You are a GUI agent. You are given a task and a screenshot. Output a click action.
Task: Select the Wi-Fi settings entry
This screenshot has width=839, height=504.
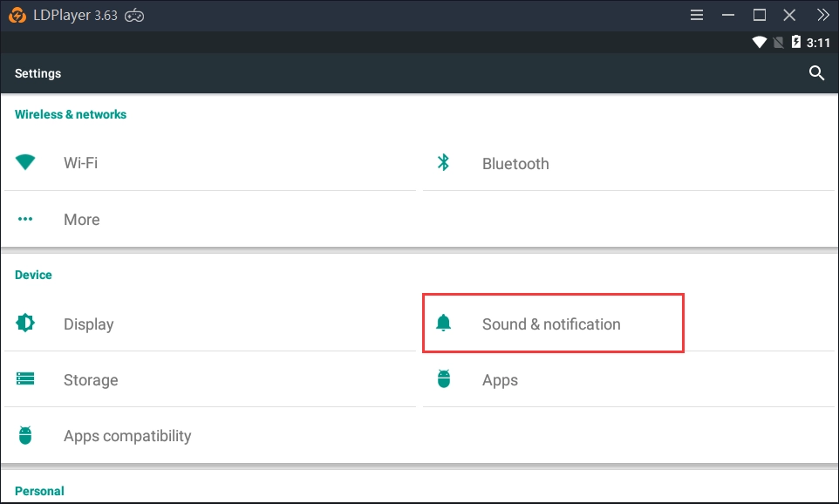coord(79,162)
